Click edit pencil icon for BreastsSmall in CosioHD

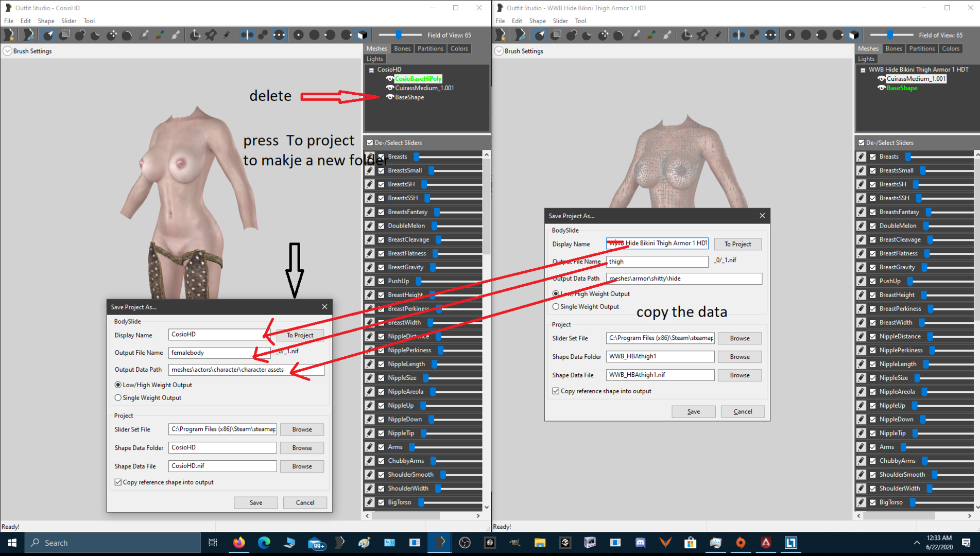[370, 170]
